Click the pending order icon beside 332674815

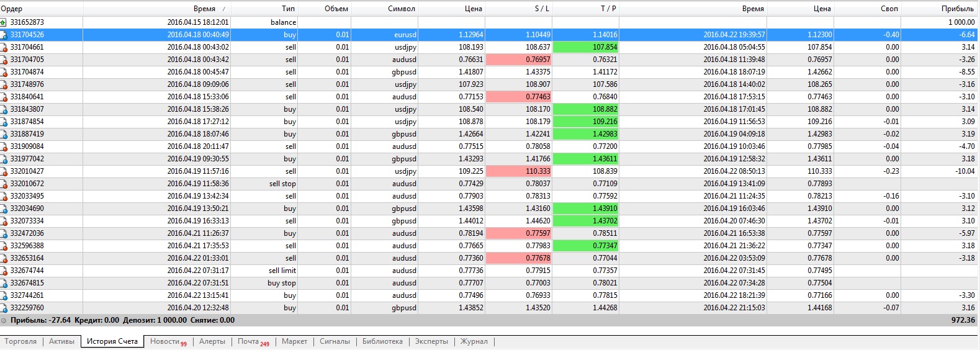click(x=4, y=283)
